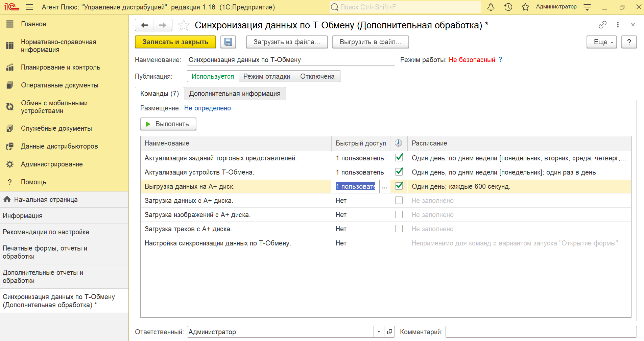The width and height of the screenshot is (644, 341).
Task: Get link to form chain icon
Action: 602,25
